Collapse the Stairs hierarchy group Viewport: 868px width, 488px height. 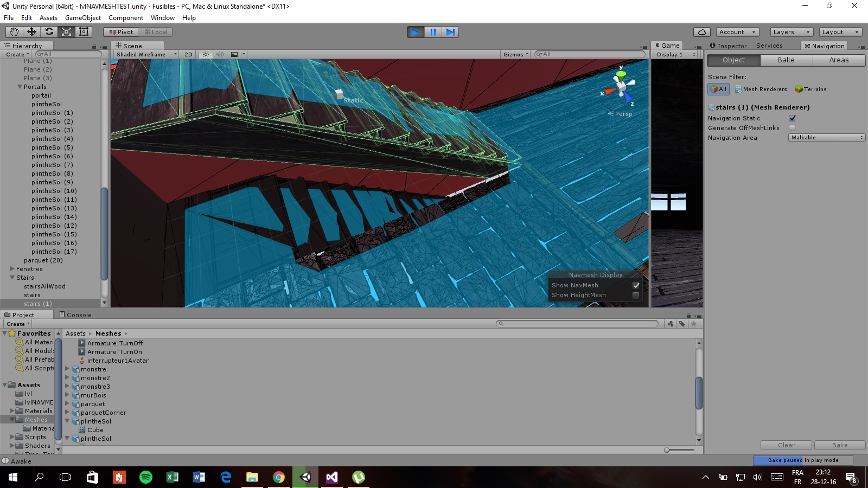12,278
